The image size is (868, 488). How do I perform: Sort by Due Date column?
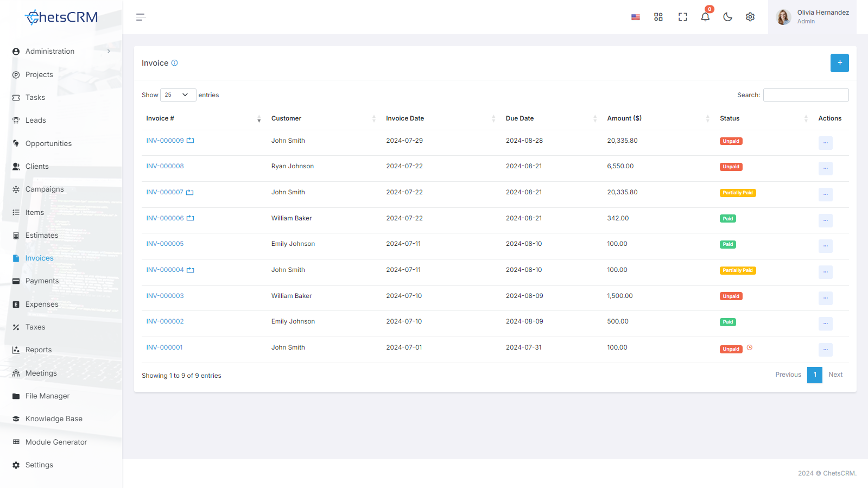tap(551, 118)
